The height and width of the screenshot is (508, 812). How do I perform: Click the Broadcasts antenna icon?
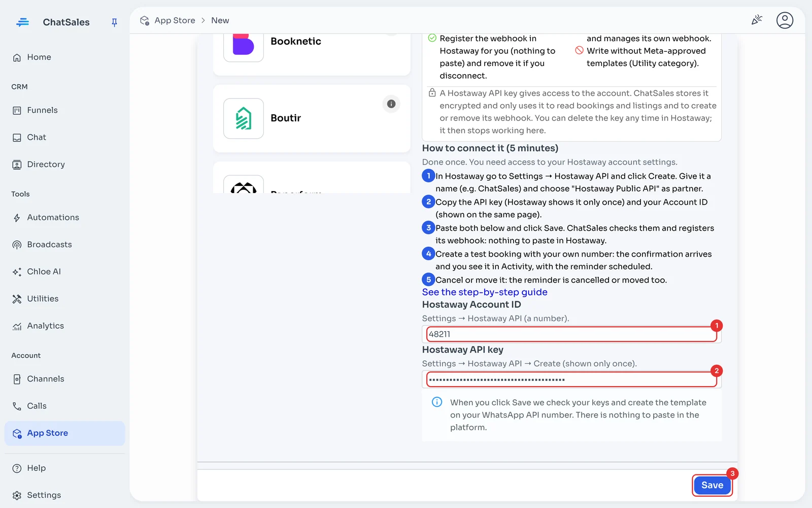coord(17,245)
